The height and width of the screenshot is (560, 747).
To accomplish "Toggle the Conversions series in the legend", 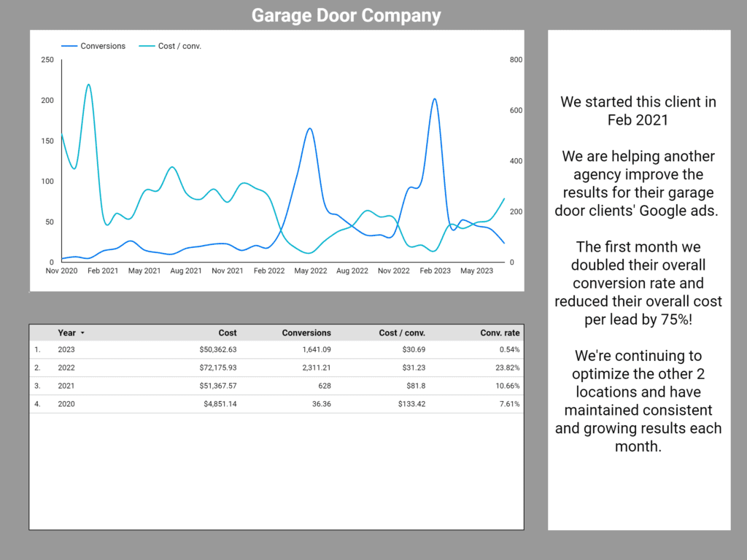I will tap(102, 46).
